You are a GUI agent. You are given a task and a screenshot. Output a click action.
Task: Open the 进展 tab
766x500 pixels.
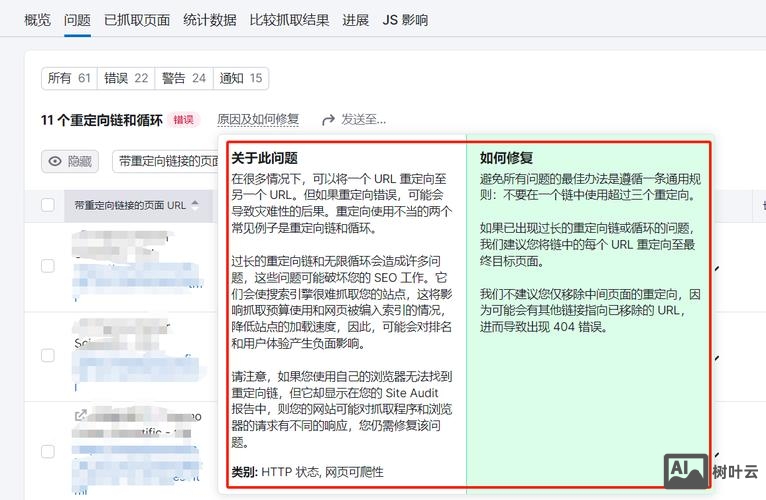click(x=355, y=20)
